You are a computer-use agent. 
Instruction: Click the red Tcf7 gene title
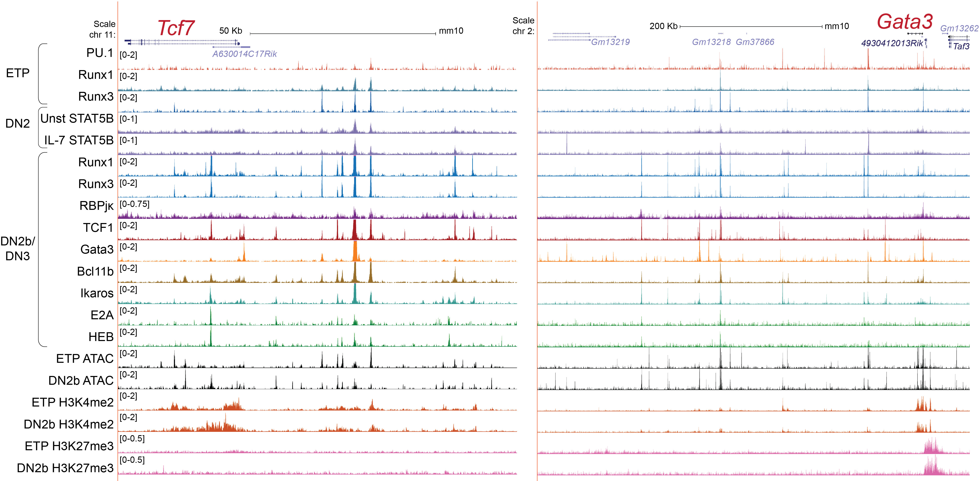point(176,28)
